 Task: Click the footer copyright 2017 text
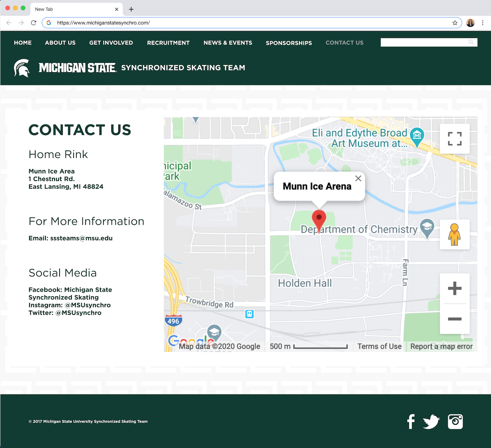[x=88, y=421]
